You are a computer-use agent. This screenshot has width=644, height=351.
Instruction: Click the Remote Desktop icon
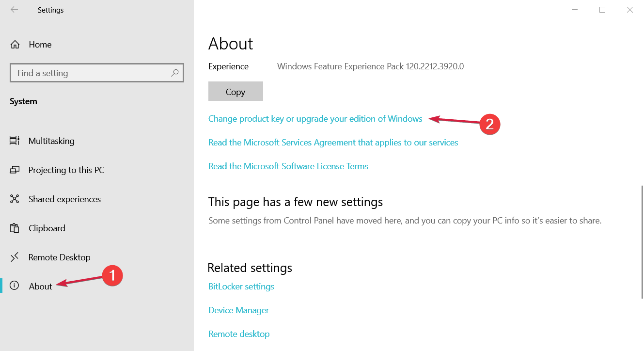15,257
